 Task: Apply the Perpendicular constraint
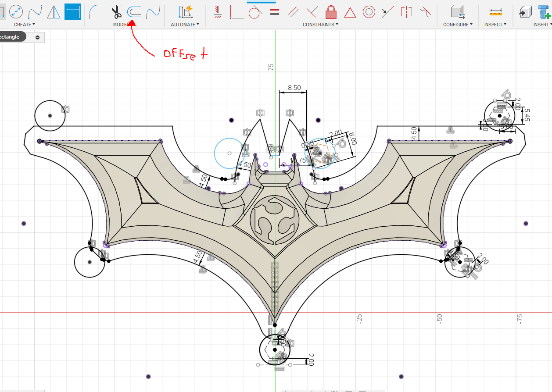312,12
